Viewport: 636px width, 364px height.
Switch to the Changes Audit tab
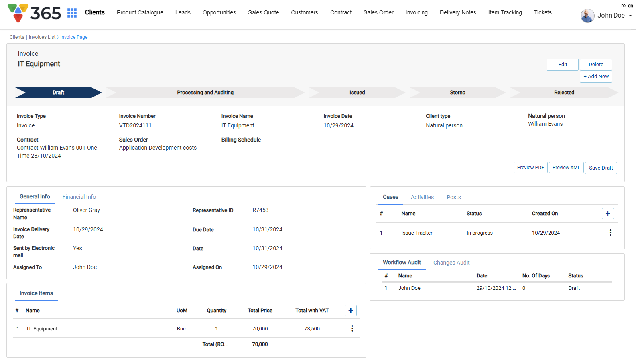pos(451,263)
